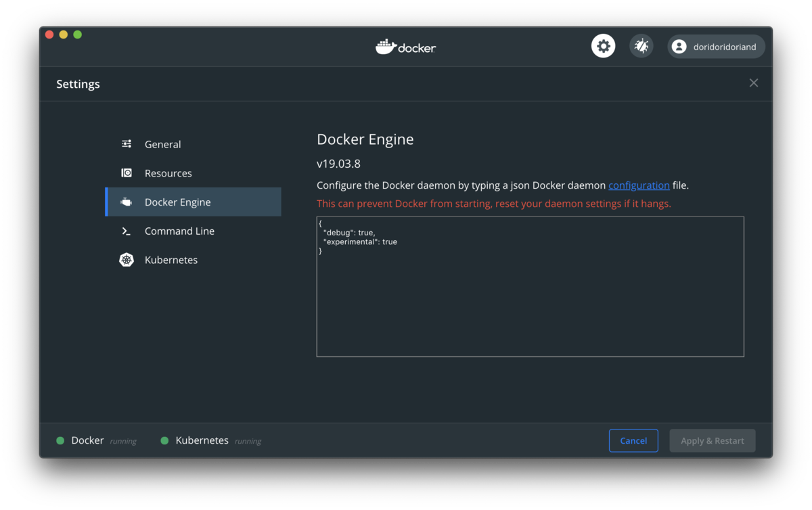Image resolution: width=812 pixels, height=510 pixels.
Task: Click the Resources disk icon
Action: click(127, 173)
